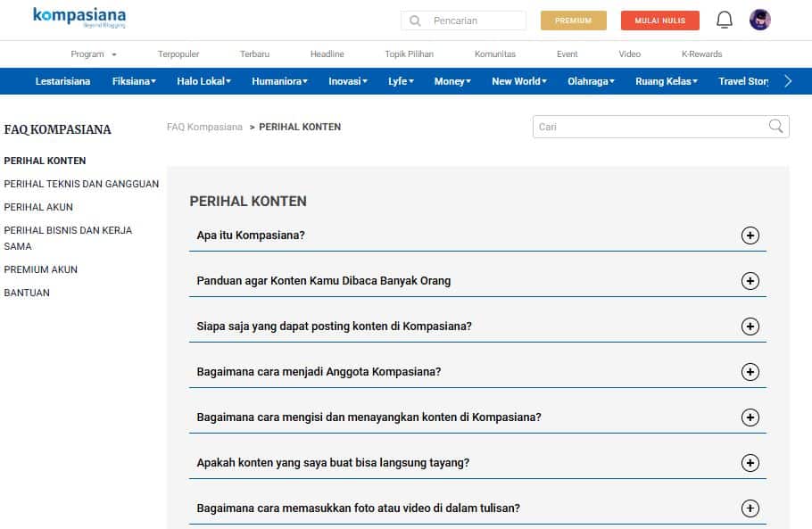Click inside the Cari search field

coord(625,127)
